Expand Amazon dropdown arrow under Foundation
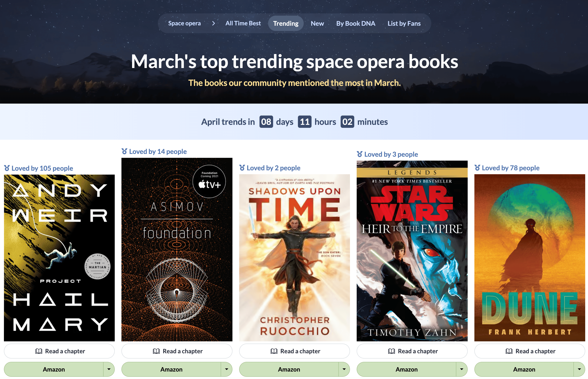 pos(226,369)
